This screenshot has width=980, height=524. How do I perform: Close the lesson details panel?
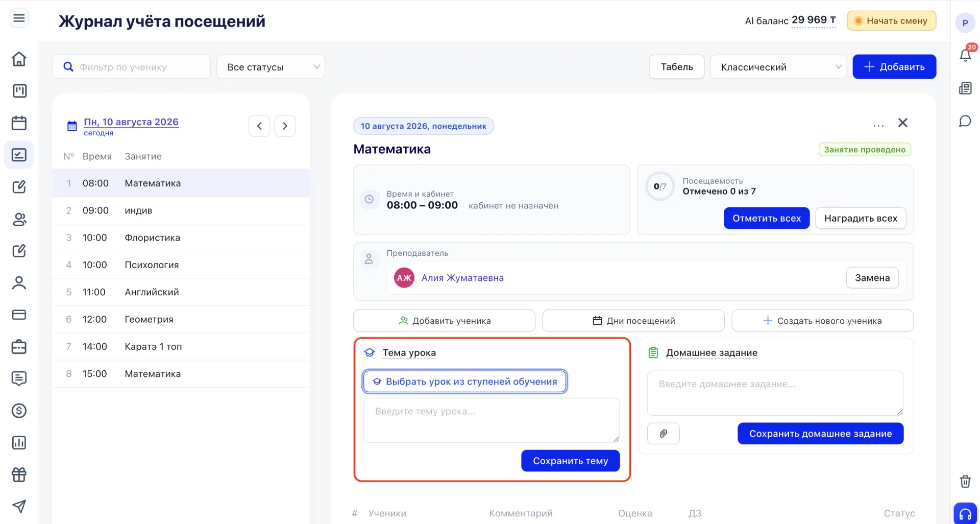pyautogui.click(x=903, y=123)
